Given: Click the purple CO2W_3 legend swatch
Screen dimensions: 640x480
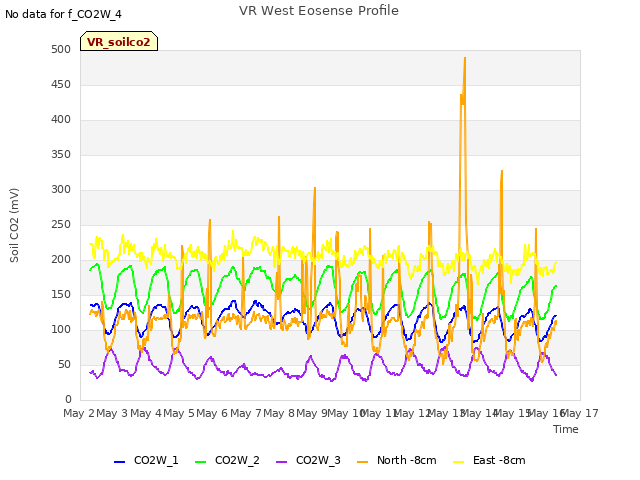Looking at the screenshot, I should 282,461.
